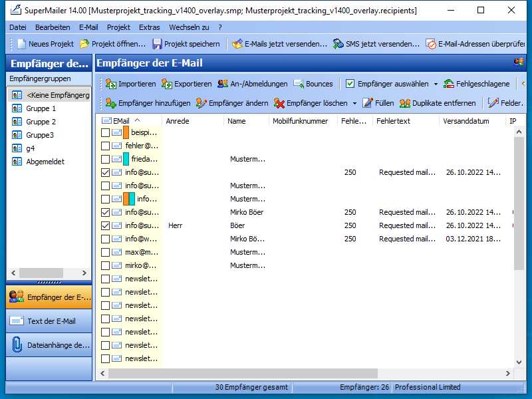Open the Text der E-Mail section
Screen dimensions: 532x399
pyautogui.click(x=49, y=321)
